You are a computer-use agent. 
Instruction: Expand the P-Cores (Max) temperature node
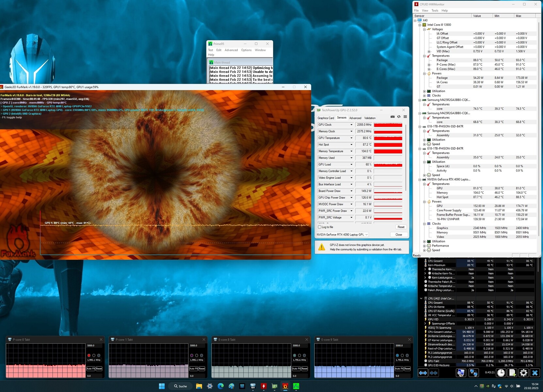click(x=429, y=65)
